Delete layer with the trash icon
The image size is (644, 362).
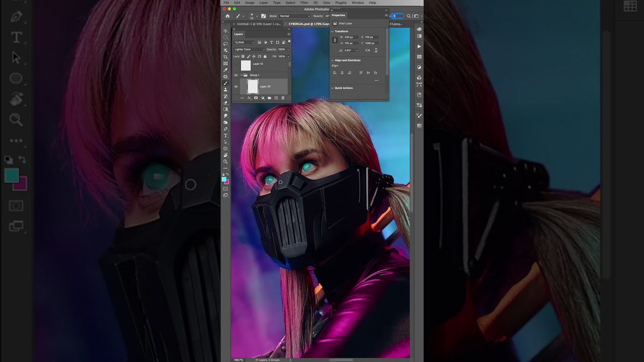point(283,98)
